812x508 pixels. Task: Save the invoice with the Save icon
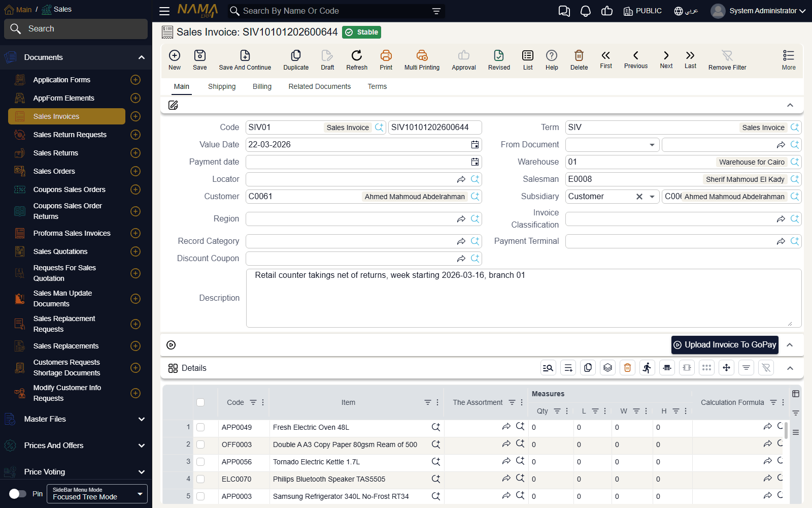pos(200,60)
